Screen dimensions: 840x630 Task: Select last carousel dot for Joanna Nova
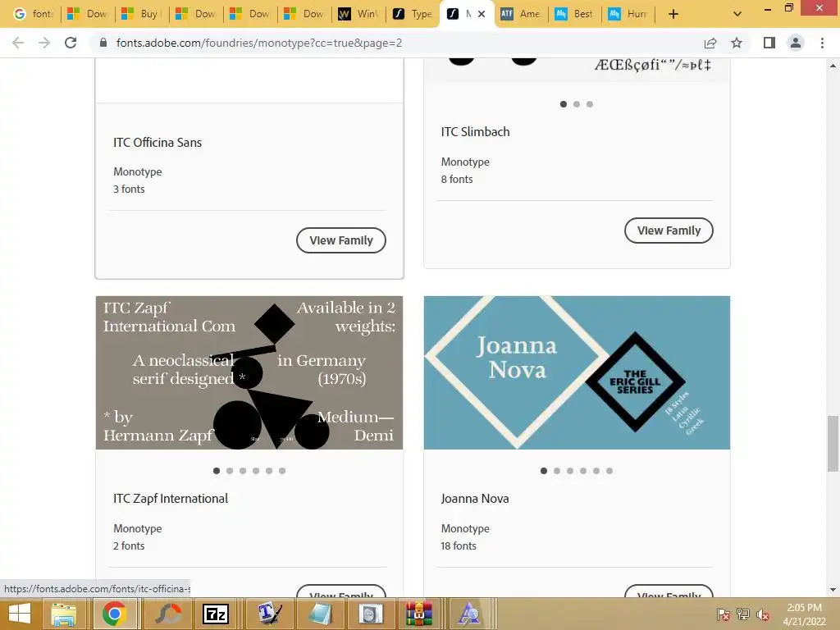pos(609,471)
